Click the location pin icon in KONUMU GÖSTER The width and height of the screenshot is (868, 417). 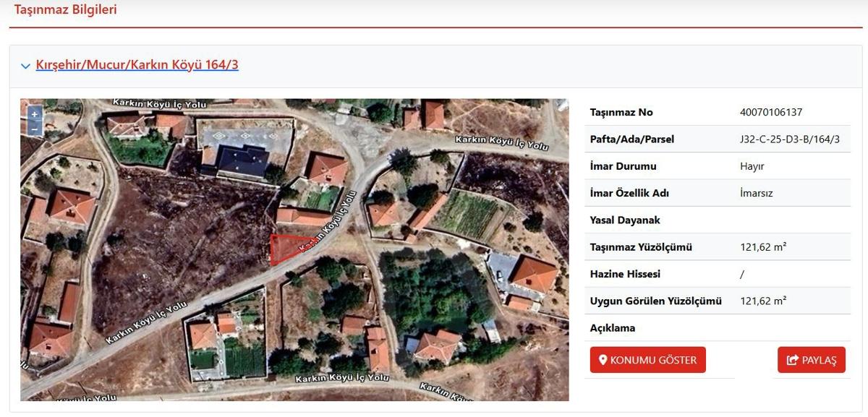click(x=603, y=360)
